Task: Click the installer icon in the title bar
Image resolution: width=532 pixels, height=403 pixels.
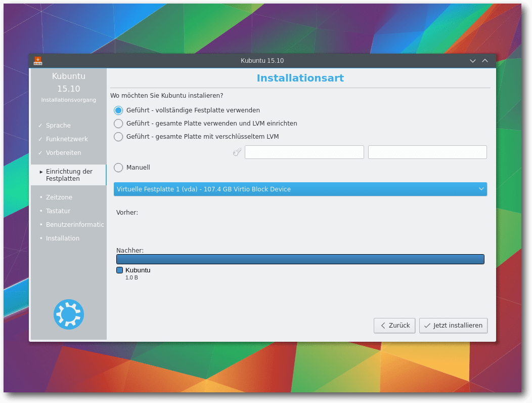Action: [37, 61]
